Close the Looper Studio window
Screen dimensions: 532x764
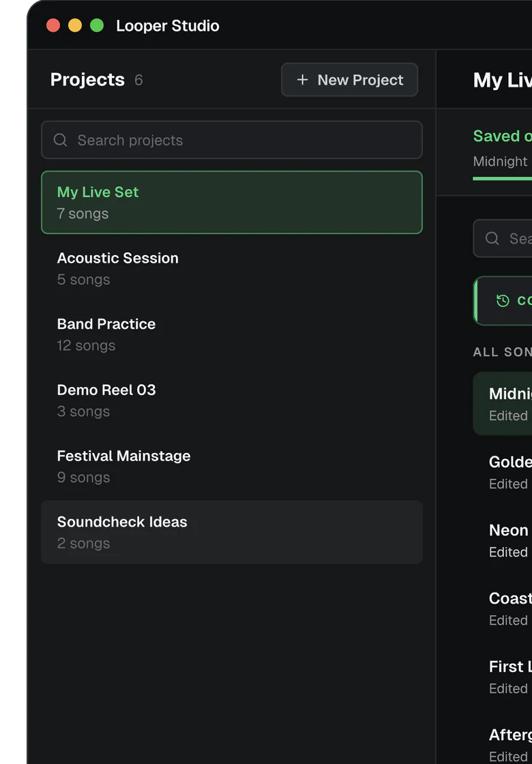pyautogui.click(x=53, y=25)
